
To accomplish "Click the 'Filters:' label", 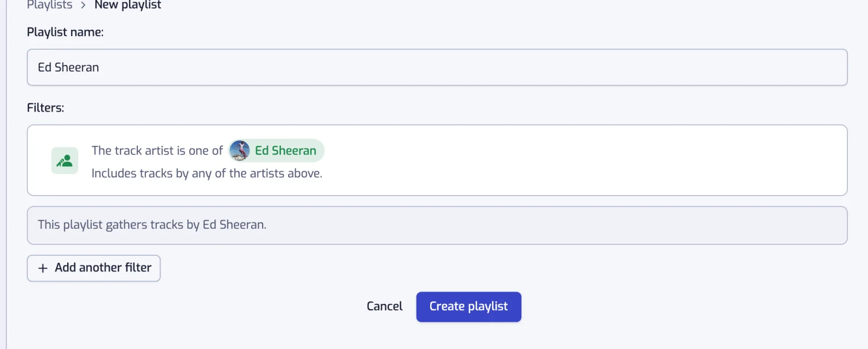I will pyautogui.click(x=46, y=108).
